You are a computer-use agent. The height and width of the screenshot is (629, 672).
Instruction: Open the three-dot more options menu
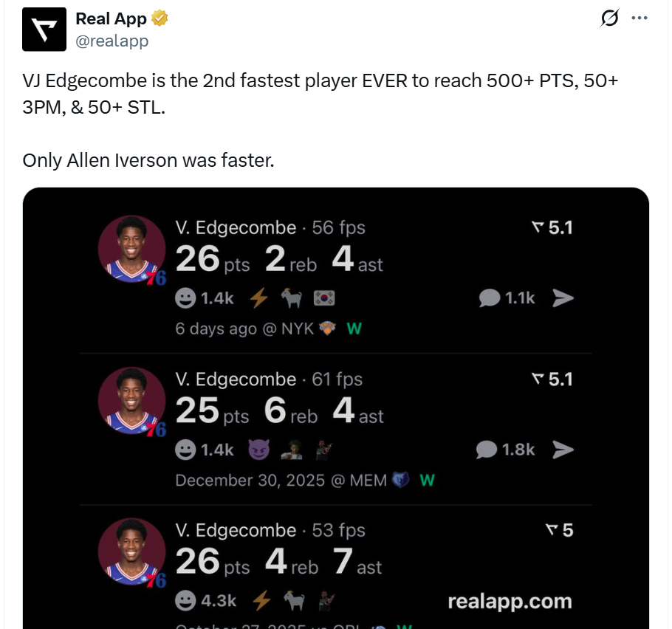[x=640, y=18]
